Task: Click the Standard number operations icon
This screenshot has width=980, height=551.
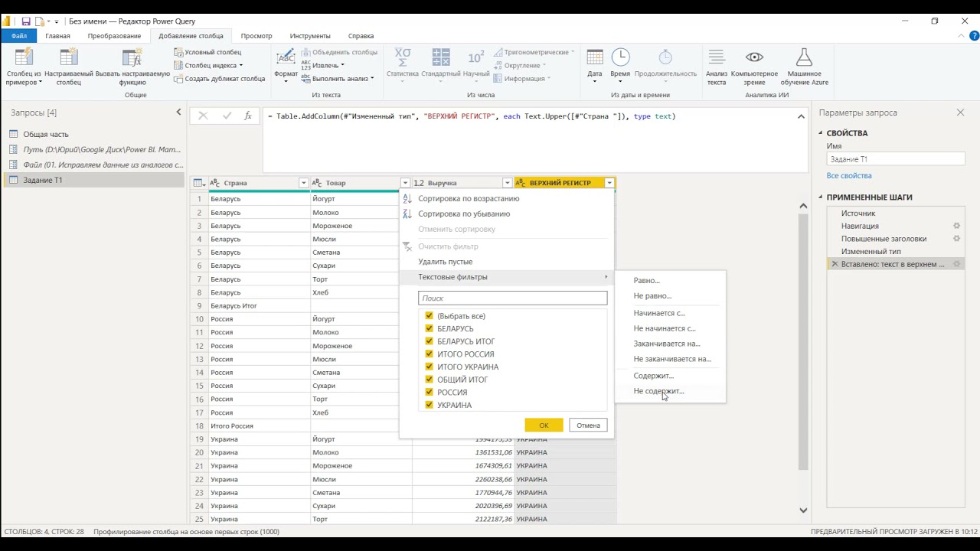Action: (x=441, y=58)
